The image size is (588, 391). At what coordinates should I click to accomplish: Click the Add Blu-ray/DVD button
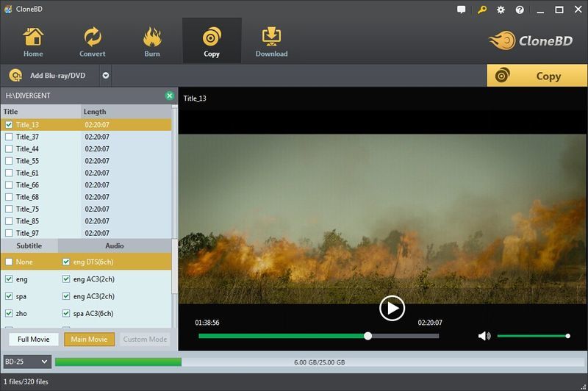point(50,76)
